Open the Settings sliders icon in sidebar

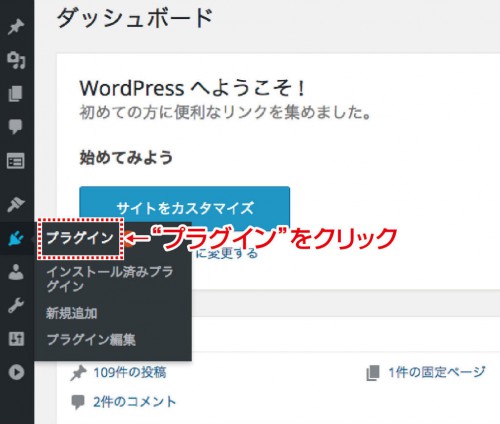(x=16, y=339)
